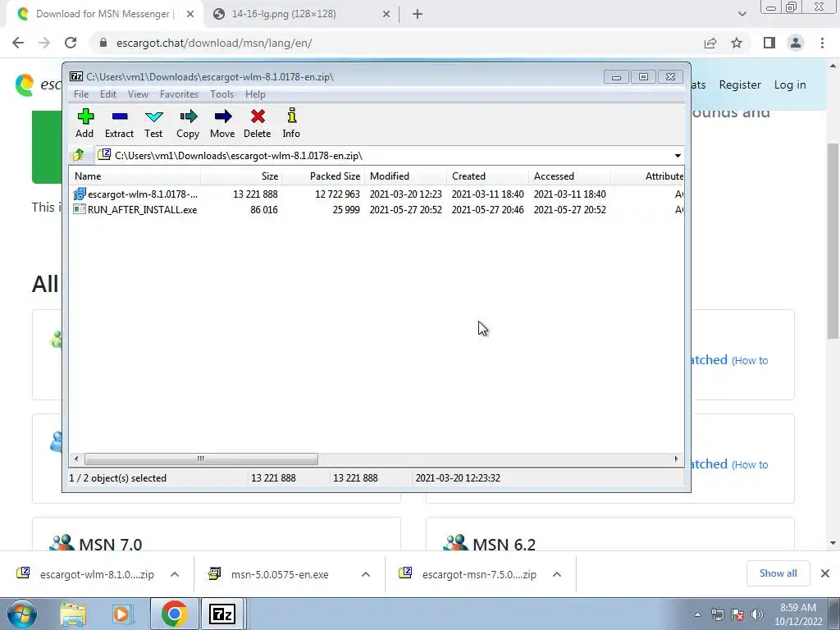
Task: Click the Register link on website
Action: pyautogui.click(x=740, y=84)
